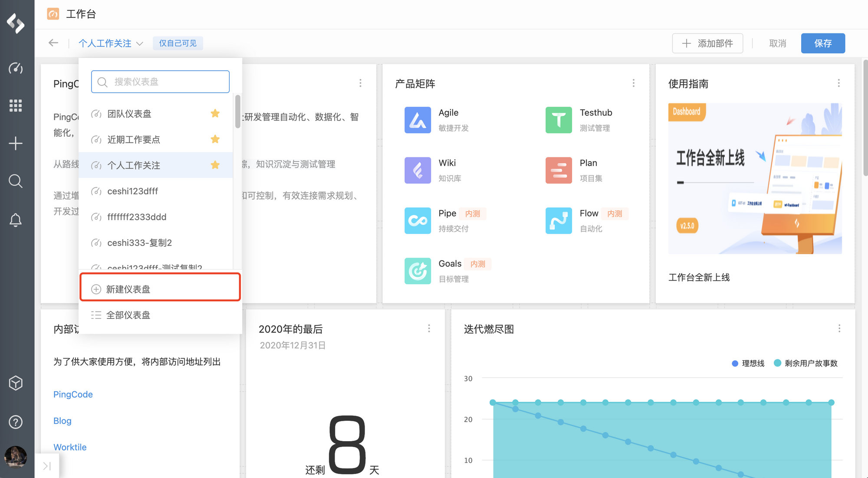Click the 工作台 title icon
The width and height of the screenshot is (868, 478).
click(53, 14)
